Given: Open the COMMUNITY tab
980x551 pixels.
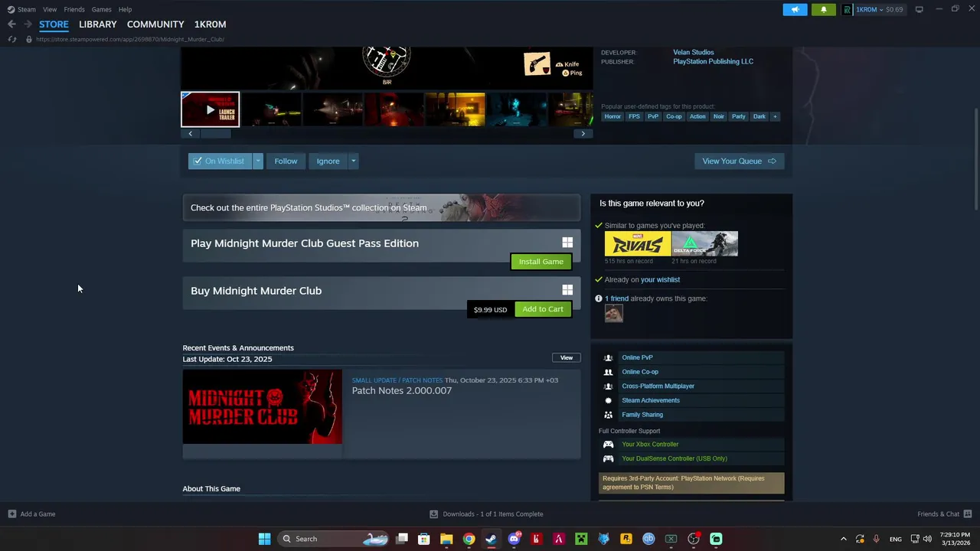Looking at the screenshot, I should pos(155,24).
